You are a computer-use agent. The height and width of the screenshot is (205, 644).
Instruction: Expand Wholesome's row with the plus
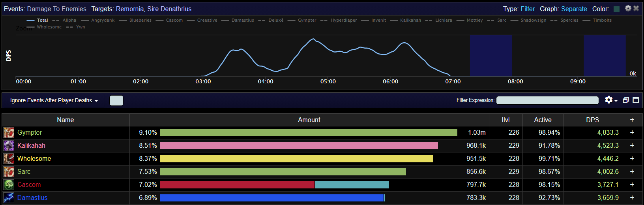(632, 159)
